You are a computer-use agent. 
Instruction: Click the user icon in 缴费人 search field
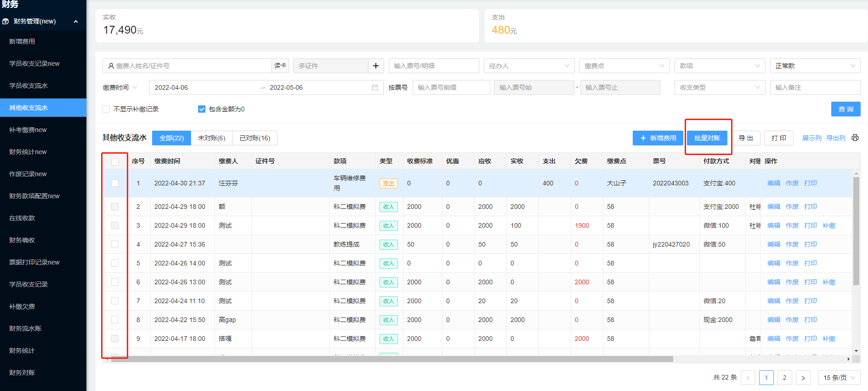point(111,66)
